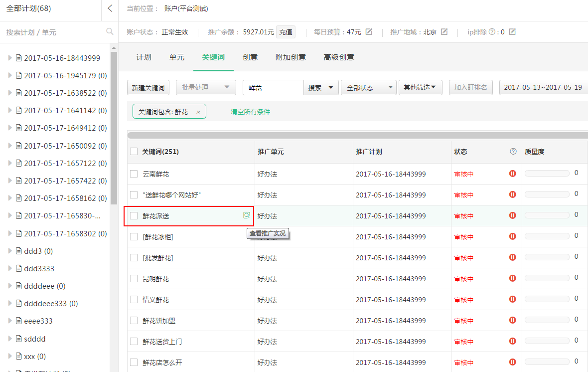The height and width of the screenshot is (372, 588).
Task: Open the 高级创意 tab
Action: (339, 57)
